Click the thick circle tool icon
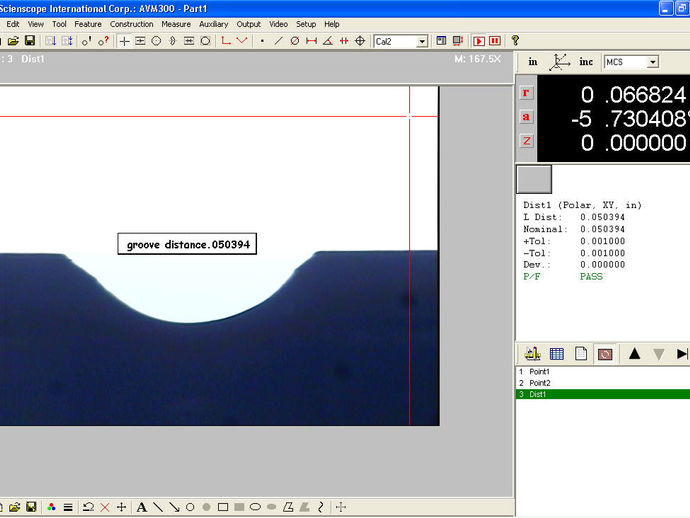Viewport: 690px width, 518px height. pos(205,41)
